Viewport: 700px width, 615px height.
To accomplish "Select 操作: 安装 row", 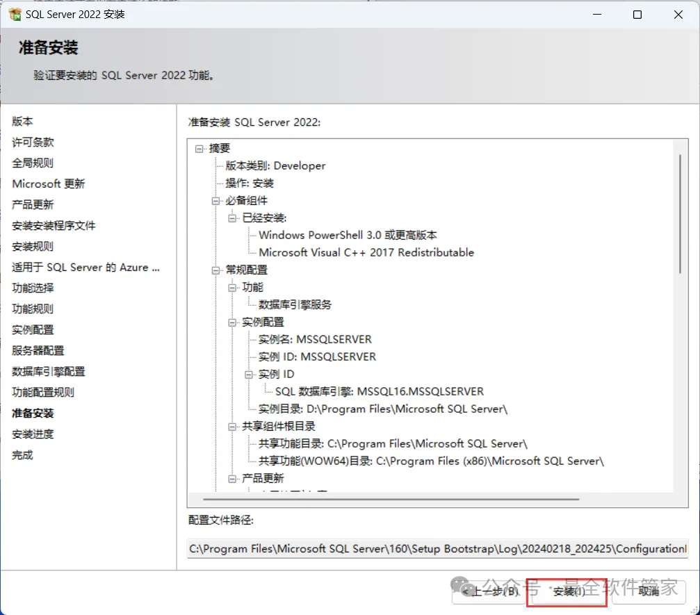I will coord(250,183).
